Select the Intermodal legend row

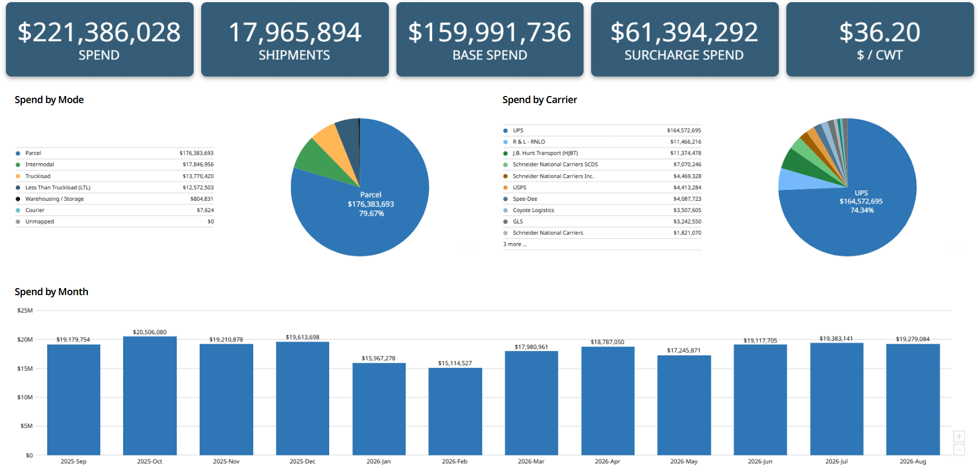click(x=114, y=164)
